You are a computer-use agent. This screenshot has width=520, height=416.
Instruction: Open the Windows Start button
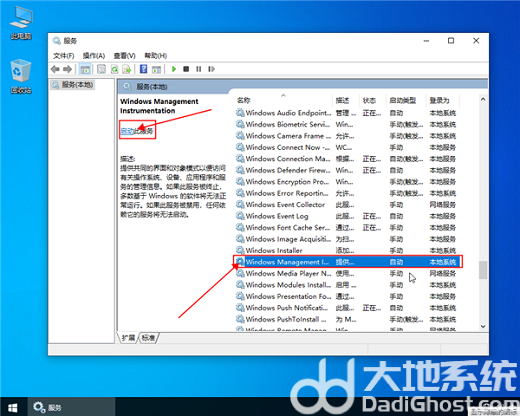(13, 407)
